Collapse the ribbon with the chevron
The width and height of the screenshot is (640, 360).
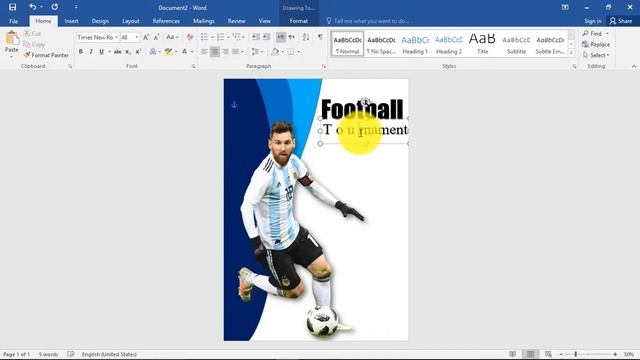633,66
